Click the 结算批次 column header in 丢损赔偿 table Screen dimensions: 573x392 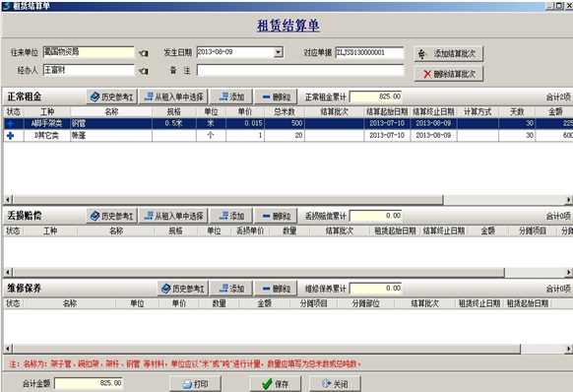[x=340, y=230]
